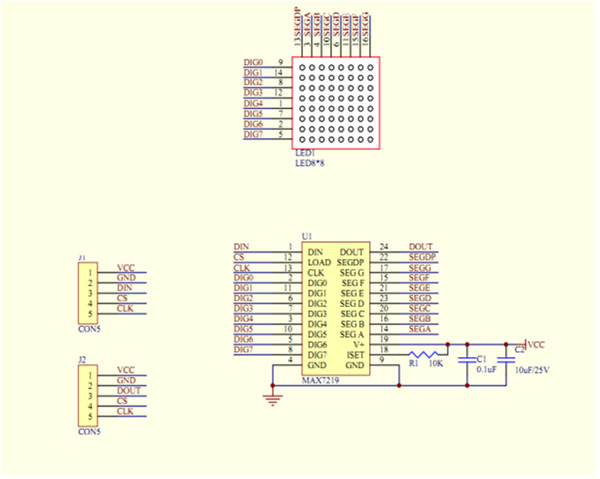
Task: Click the R1 10K resistor symbol
Action: [x=423, y=355]
